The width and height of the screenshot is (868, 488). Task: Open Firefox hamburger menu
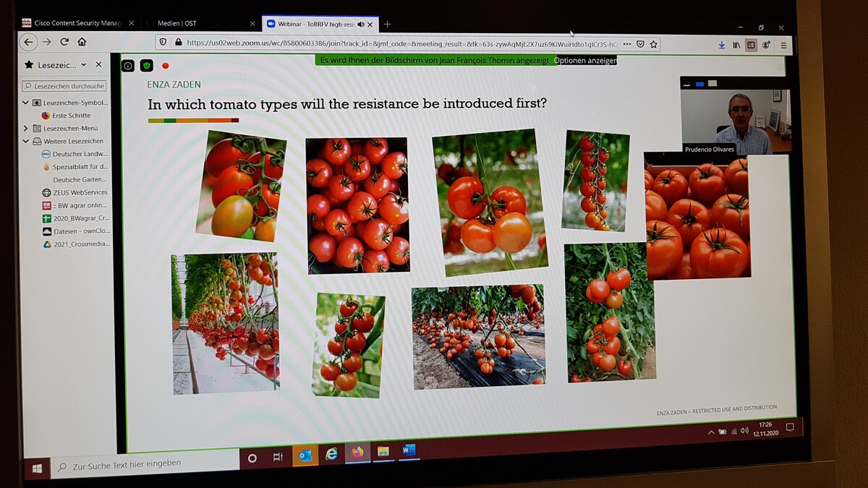(783, 46)
